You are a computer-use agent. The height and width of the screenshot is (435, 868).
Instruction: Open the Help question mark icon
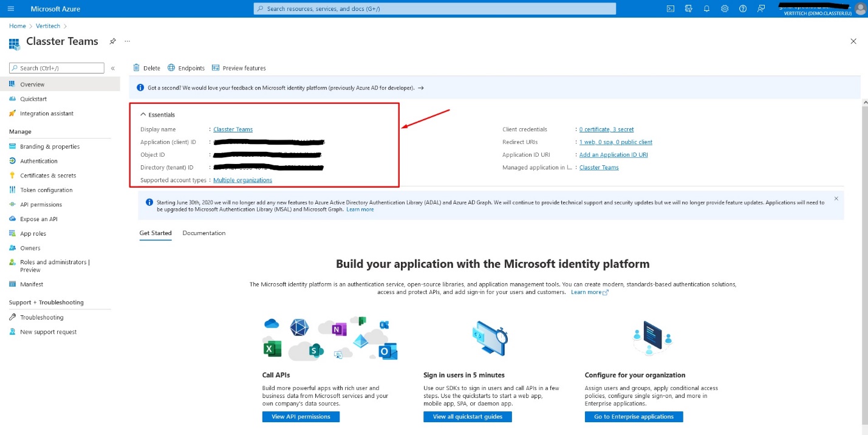(x=743, y=9)
